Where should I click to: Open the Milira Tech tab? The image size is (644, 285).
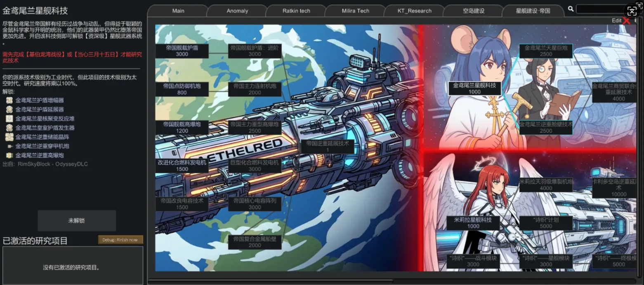click(x=355, y=11)
